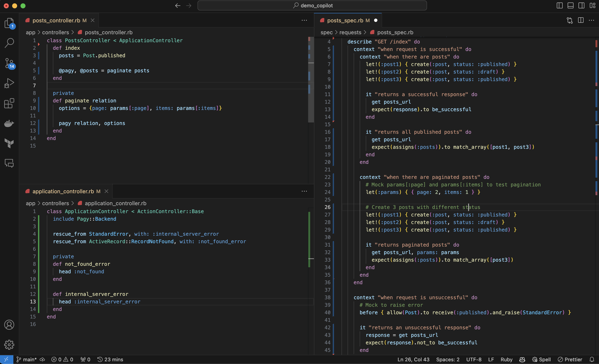Split the posts_spec.rb editor

pyautogui.click(x=581, y=20)
